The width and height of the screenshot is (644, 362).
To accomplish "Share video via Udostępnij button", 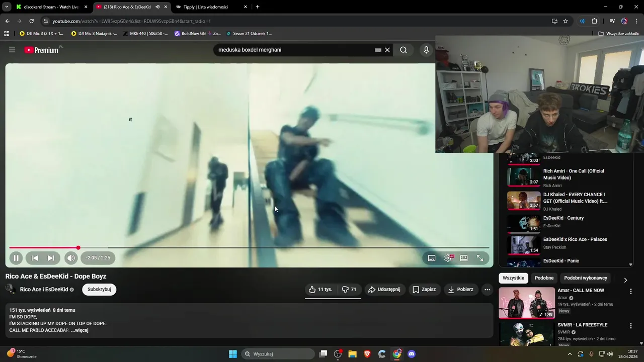I will [384, 290].
